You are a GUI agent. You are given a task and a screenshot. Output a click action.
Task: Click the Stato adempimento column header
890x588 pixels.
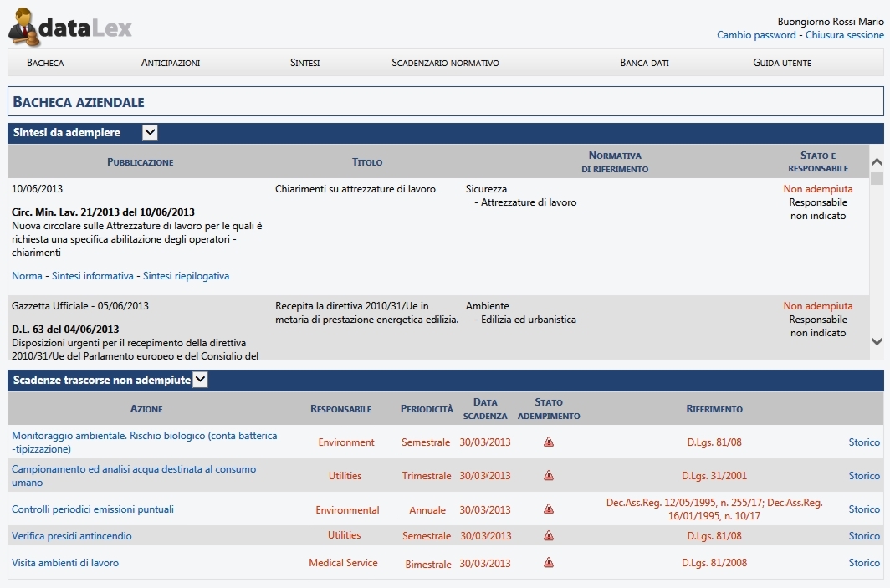(549, 409)
